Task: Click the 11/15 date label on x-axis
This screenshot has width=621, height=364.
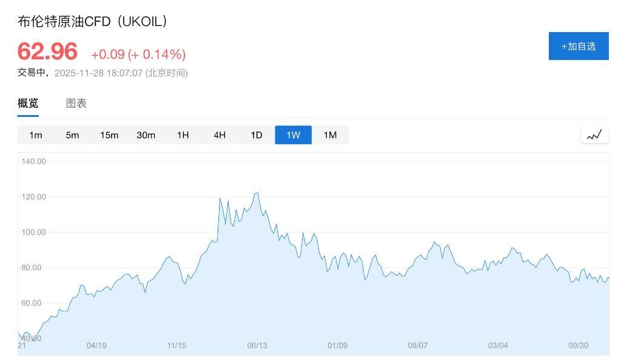Action: [176, 346]
